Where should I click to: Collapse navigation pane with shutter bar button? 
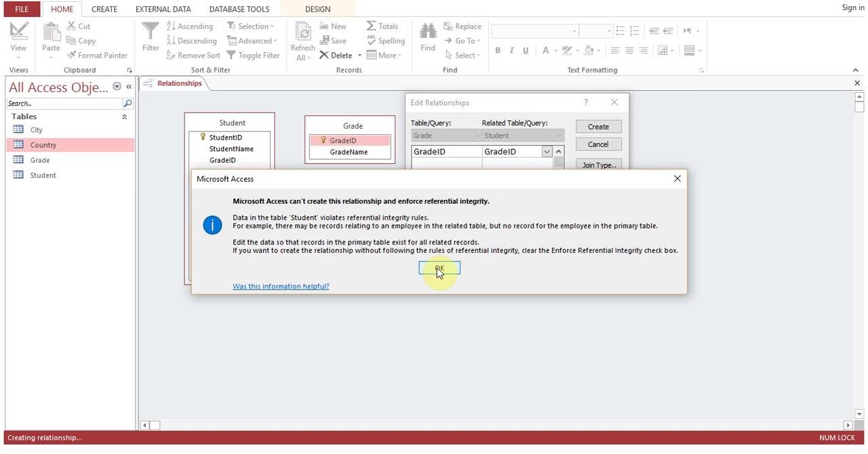pyautogui.click(x=129, y=87)
